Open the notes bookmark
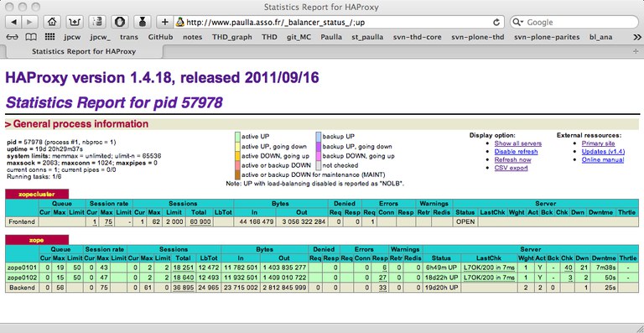This screenshot has height=333, width=644. (x=192, y=37)
